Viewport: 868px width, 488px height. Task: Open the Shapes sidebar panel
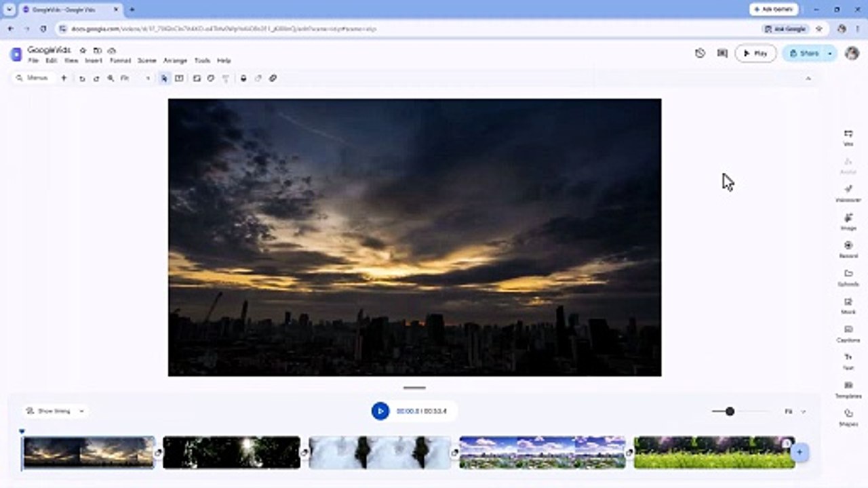point(848,418)
